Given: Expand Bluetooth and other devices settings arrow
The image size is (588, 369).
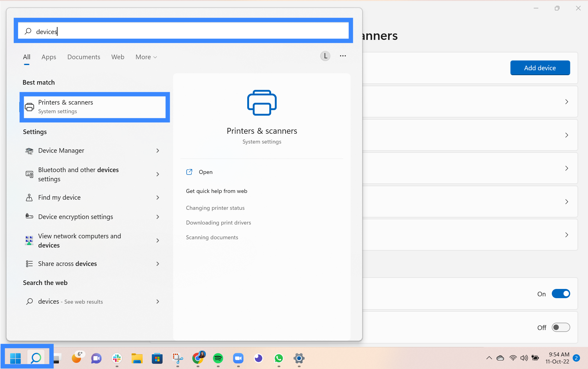Looking at the screenshot, I should point(158,174).
